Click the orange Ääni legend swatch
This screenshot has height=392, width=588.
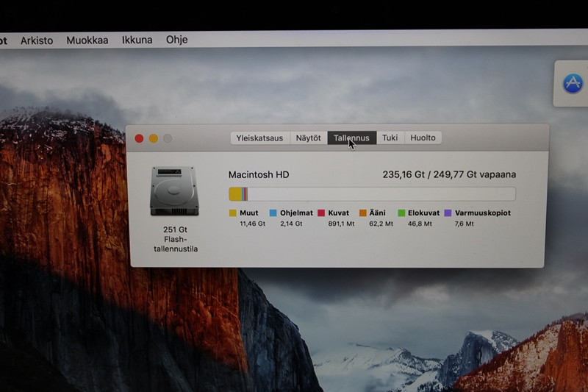point(362,213)
